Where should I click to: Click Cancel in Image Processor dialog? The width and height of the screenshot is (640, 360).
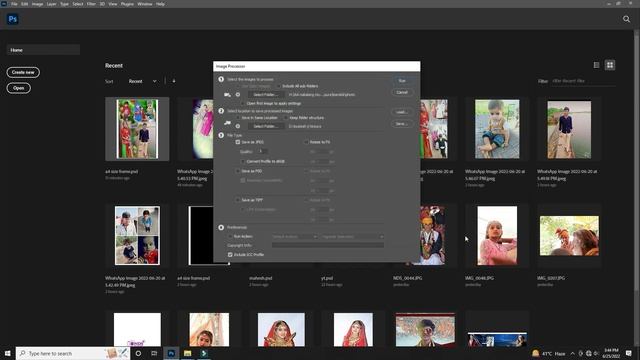click(x=402, y=92)
